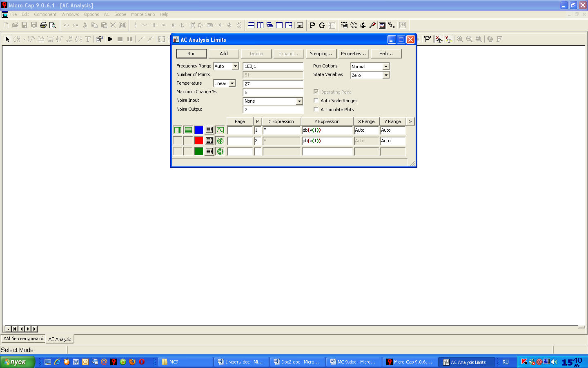Open the calculator icon in toolbar

[300, 25]
